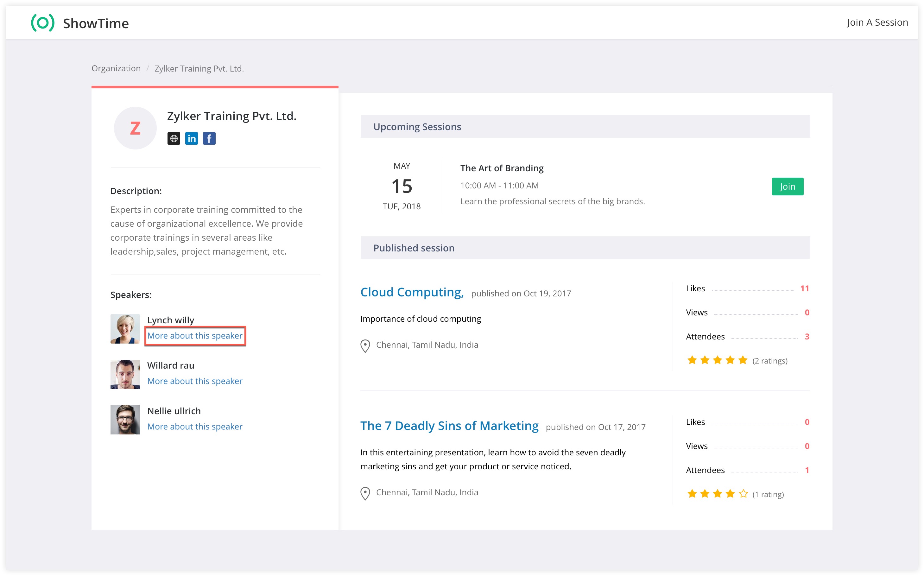Image resolution: width=924 pixels, height=576 pixels.
Task: Open the Cloud Computing session title
Action: point(411,292)
